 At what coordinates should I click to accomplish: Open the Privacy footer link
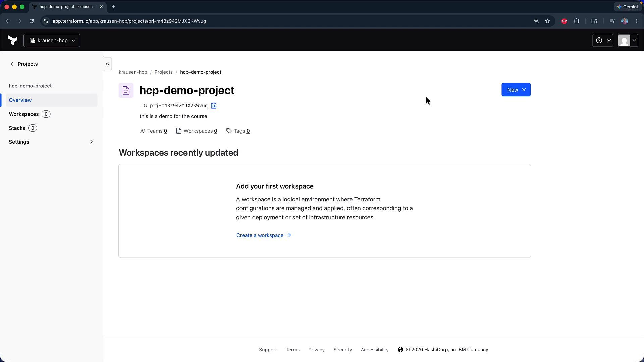pos(316,350)
